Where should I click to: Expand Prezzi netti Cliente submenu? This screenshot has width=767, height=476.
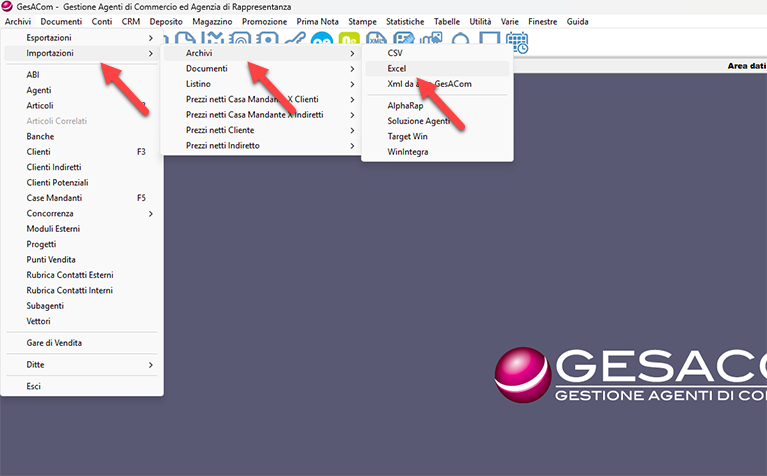coord(352,130)
